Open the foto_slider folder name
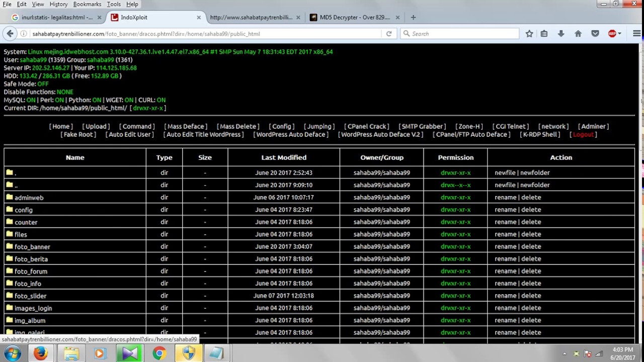 pyautogui.click(x=31, y=296)
